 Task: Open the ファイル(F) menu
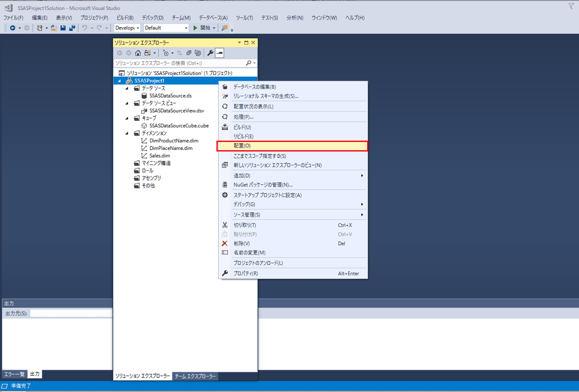(13, 18)
